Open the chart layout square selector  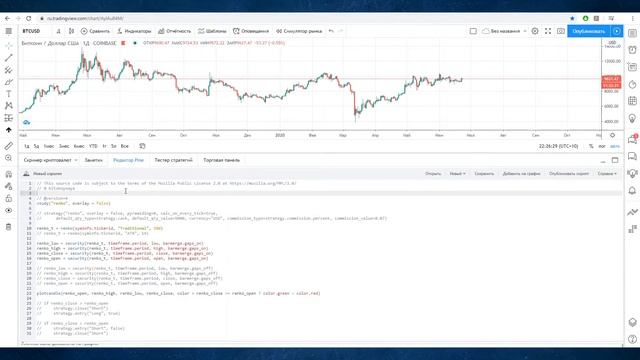(473, 31)
